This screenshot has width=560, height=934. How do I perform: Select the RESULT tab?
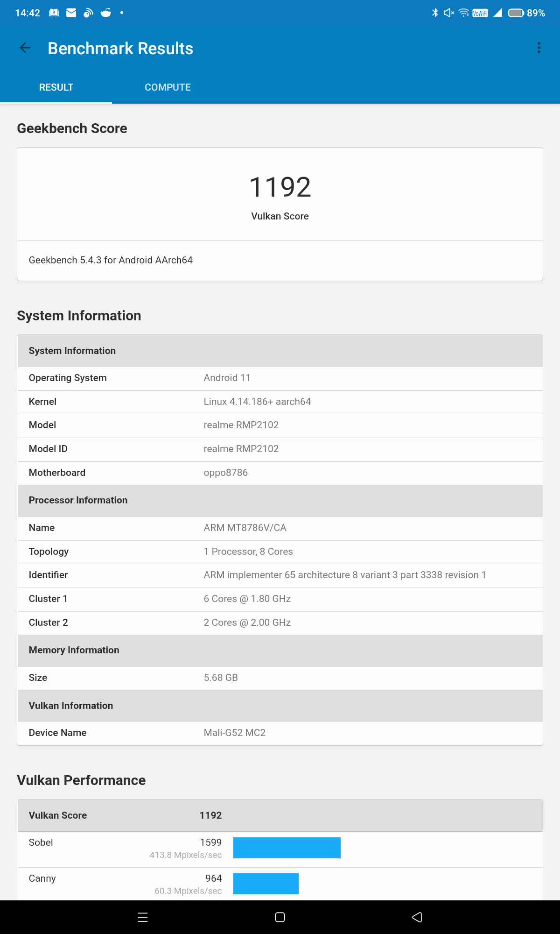[56, 87]
